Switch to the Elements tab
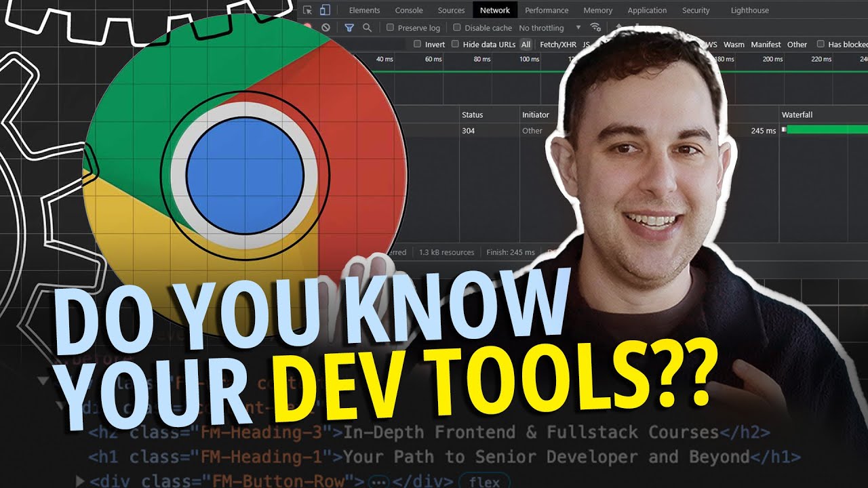The image size is (868, 488). click(364, 10)
